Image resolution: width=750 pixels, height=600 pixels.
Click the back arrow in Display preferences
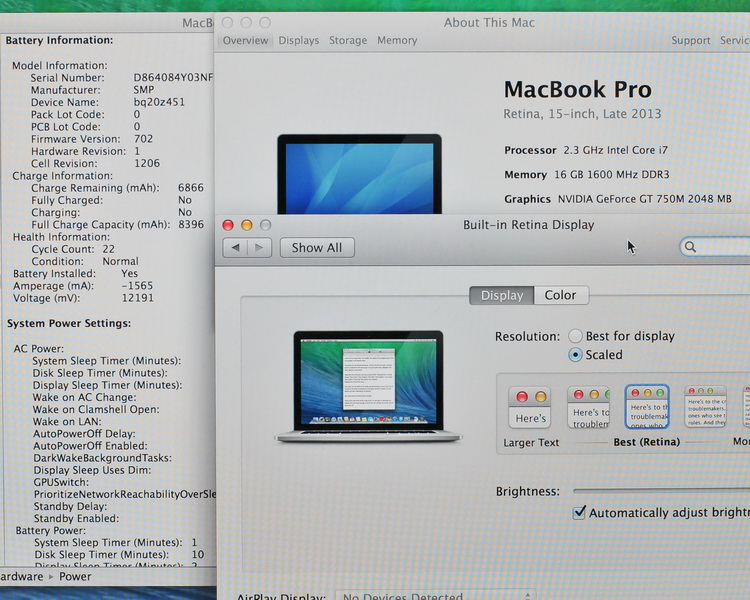click(235, 248)
